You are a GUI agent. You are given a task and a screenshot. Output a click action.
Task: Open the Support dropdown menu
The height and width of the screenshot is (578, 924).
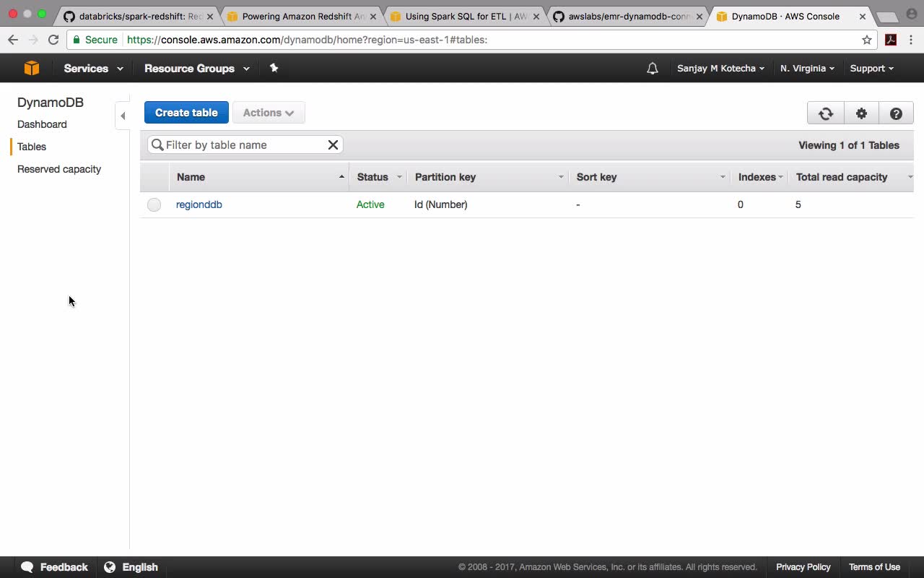[871, 68]
